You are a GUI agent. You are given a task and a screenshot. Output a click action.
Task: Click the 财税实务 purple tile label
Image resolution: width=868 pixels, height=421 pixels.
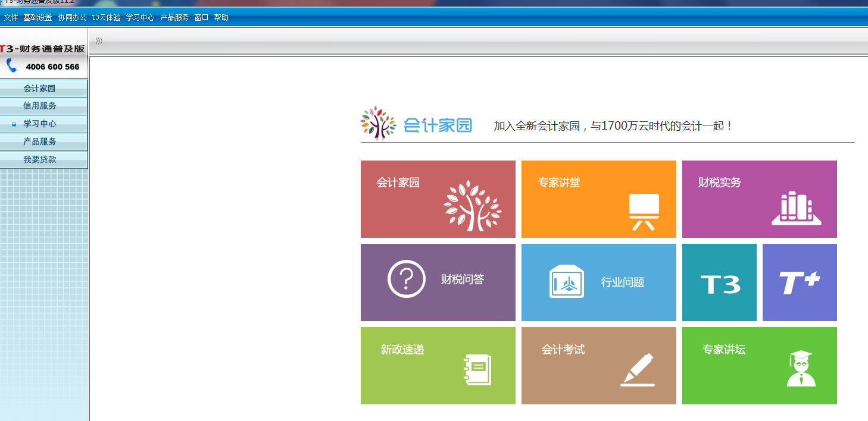click(x=720, y=183)
